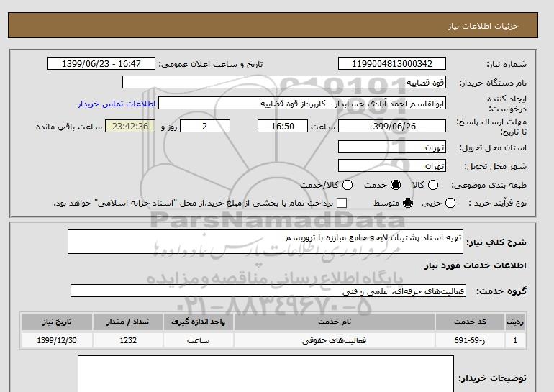Select the خدمت radio button

(396, 185)
